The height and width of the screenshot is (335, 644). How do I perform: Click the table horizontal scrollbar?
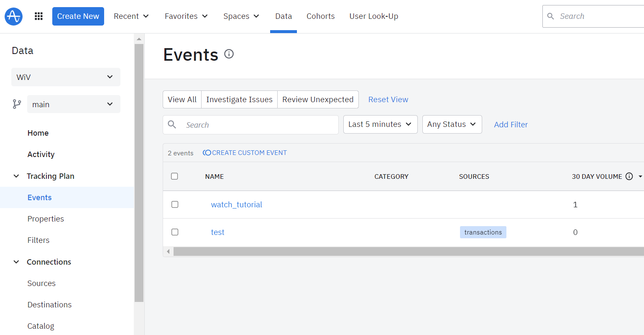pyautogui.click(x=408, y=251)
